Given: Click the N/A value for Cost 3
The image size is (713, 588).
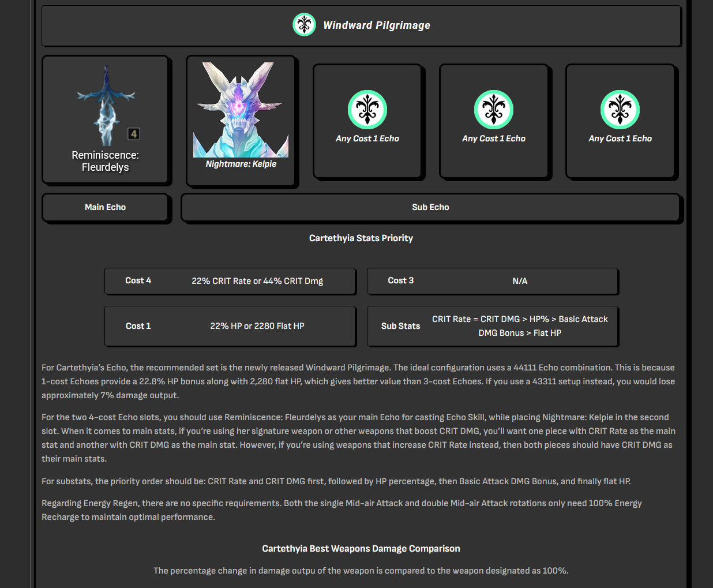Looking at the screenshot, I should click(520, 281).
